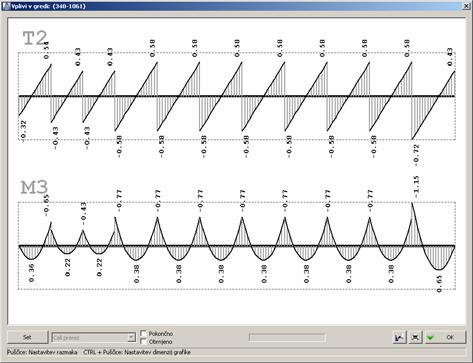Click the -0.32 value at T2 start
Image resolution: width=473 pixels, height=363 pixels.
click(23, 132)
